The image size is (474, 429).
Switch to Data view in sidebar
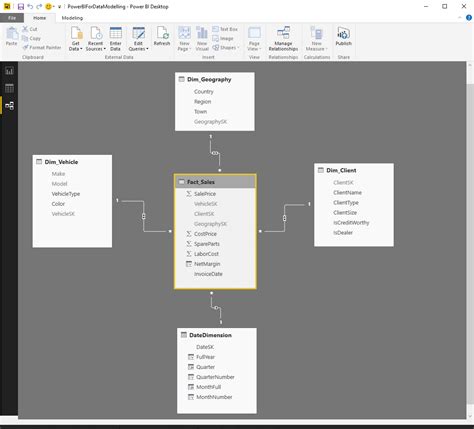click(x=9, y=88)
